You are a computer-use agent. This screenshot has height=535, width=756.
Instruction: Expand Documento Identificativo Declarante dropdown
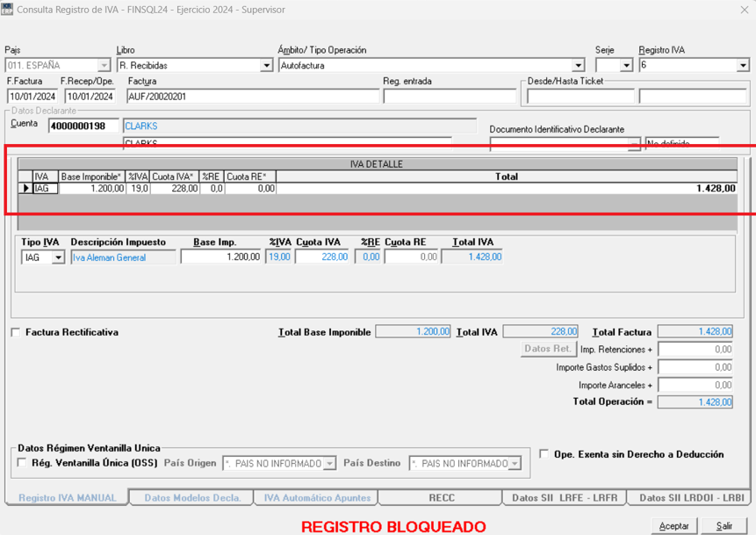[635, 144]
